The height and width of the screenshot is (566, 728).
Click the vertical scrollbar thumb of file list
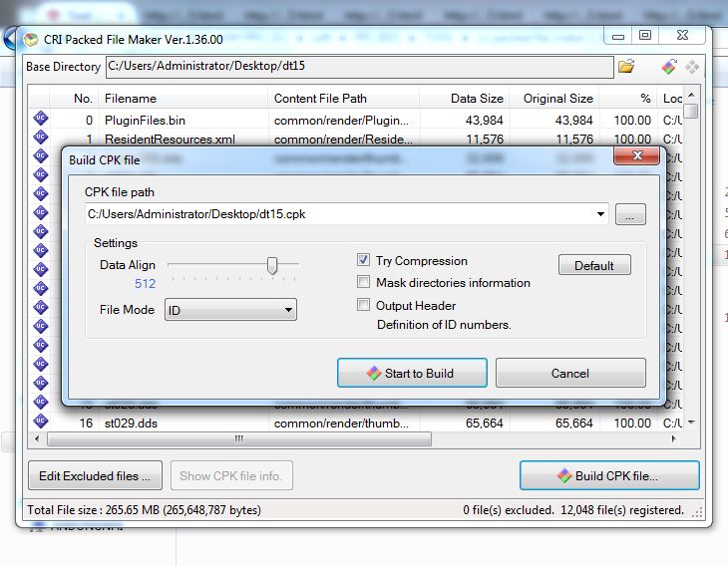(691, 112)
